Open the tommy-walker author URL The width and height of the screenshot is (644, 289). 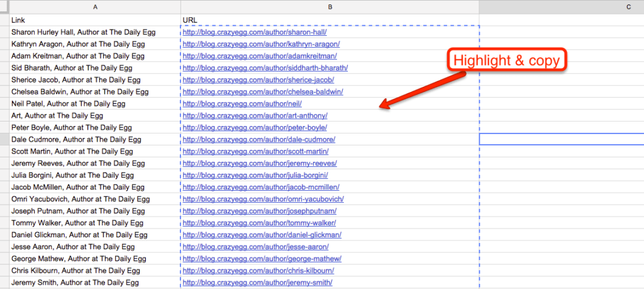260,223
